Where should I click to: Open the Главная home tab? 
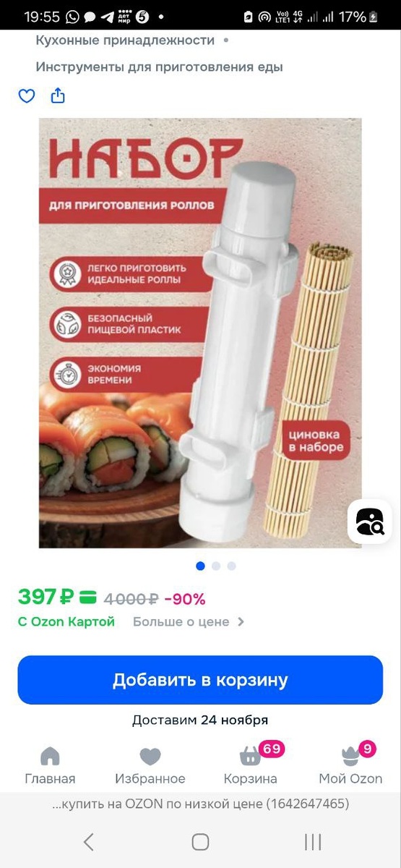coord(50,766)
